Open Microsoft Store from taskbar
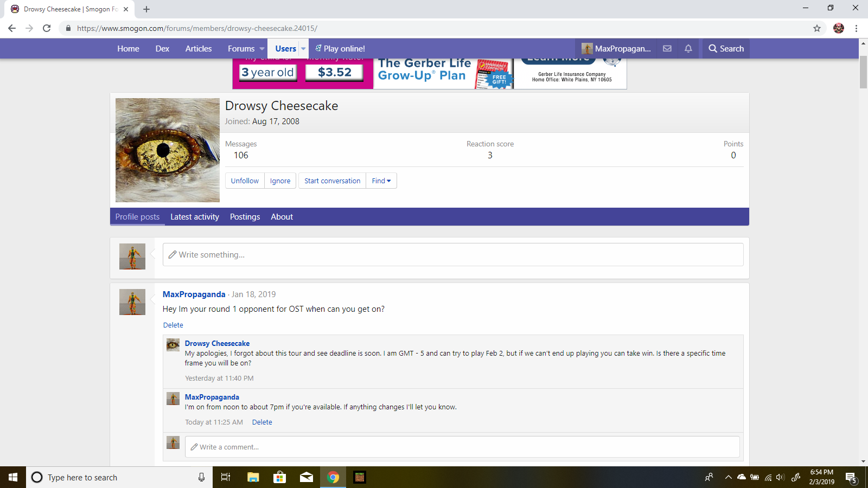 [x=279, y=477]
